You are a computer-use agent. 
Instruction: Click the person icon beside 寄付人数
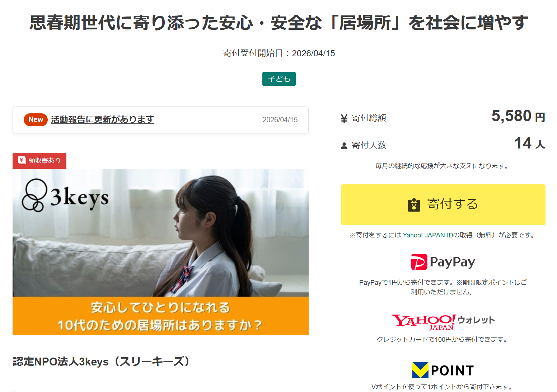coord(344,146)
